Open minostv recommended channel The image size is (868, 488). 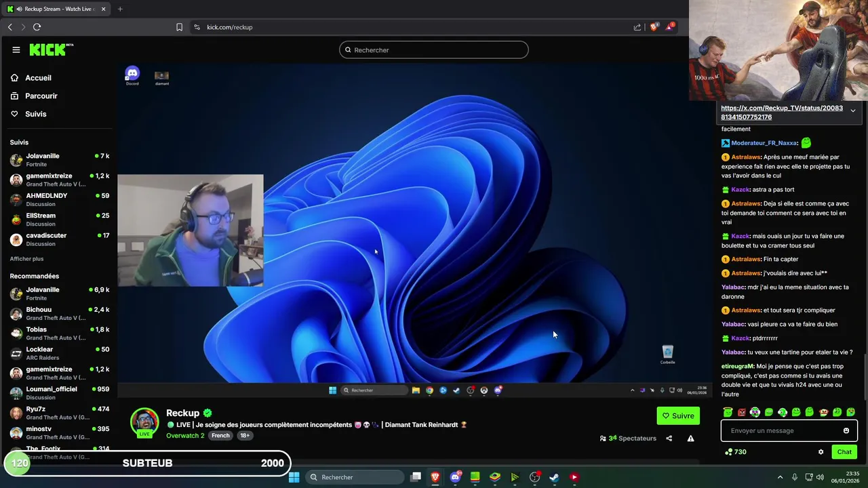click(59, 432)
